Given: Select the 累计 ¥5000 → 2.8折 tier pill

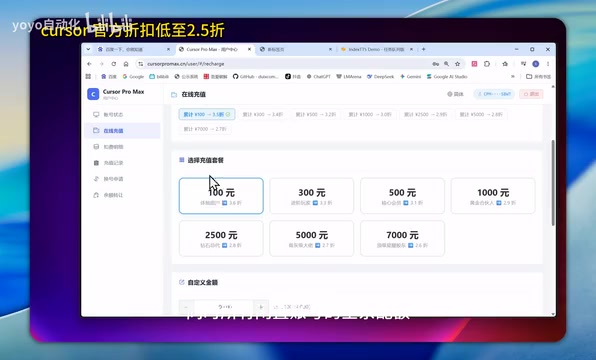Looking at the screenshot, I should click(x=481, y=114).
